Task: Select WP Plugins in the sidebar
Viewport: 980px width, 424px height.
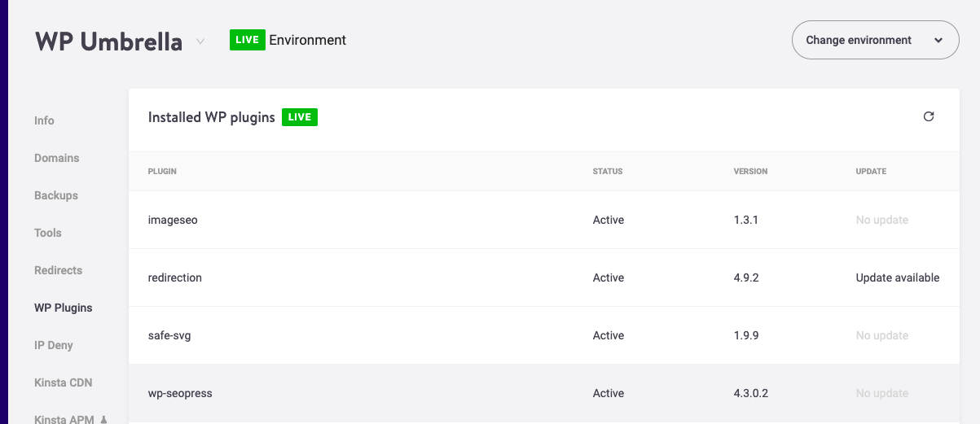Action: click(x=64, y=308)
